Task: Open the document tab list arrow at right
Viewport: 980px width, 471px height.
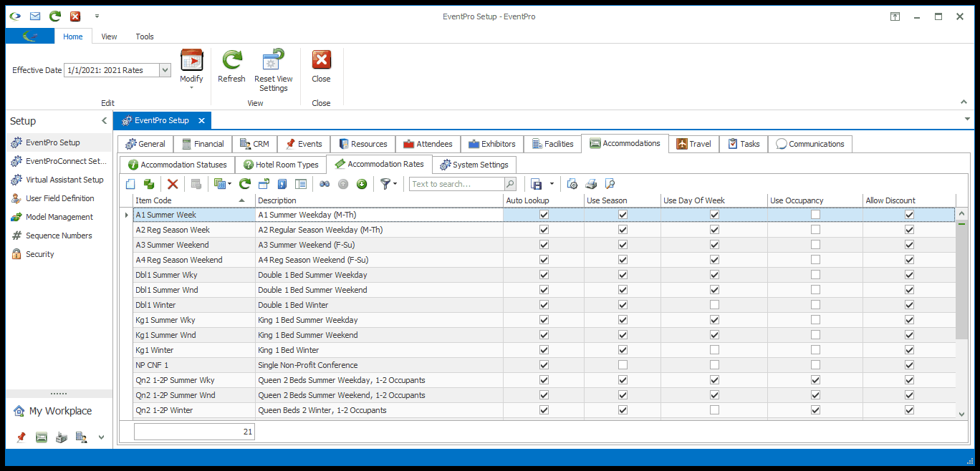Action: click(967, 119)
